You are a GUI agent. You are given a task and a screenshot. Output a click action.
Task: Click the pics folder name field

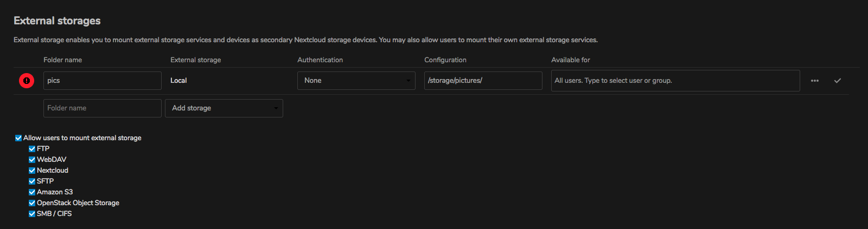click(102, 81)
